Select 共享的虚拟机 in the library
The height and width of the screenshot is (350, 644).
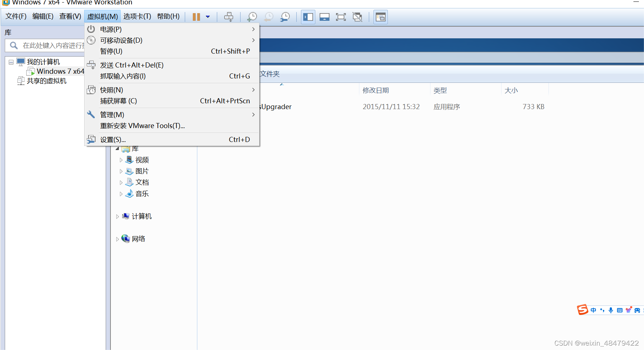point(47,81)
